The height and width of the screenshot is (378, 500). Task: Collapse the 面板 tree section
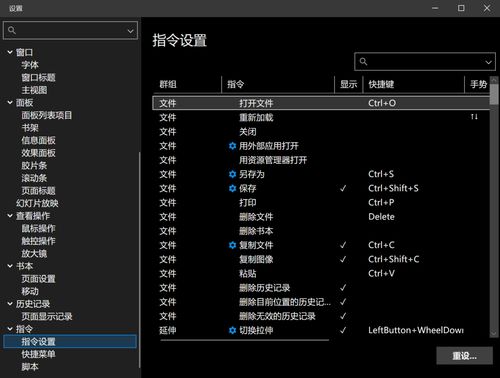pos(10,103)
